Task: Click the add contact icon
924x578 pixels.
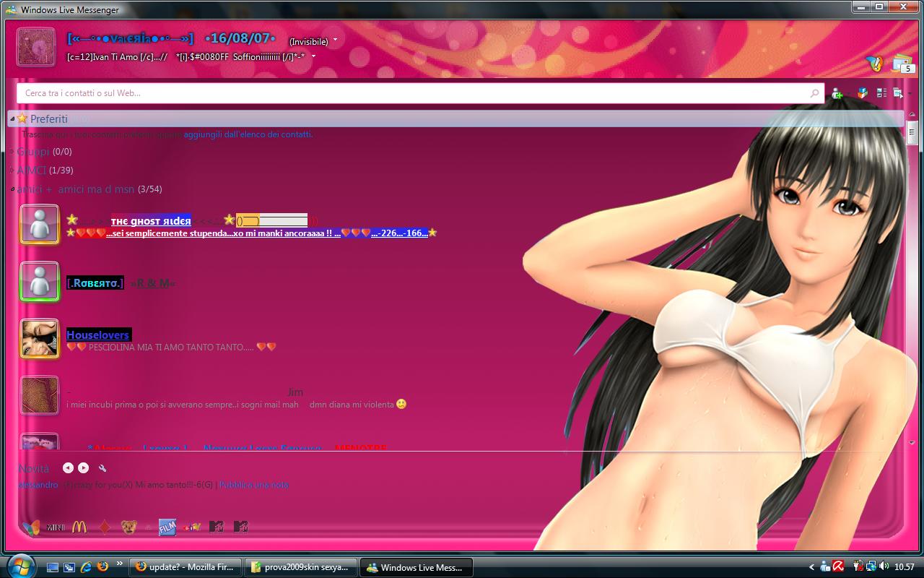Action: [x=837, y=93]
